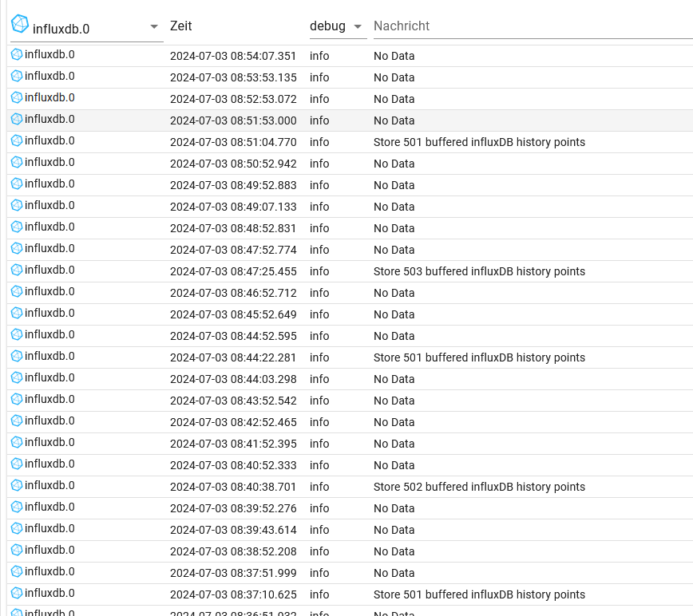The height and width of the screenshot is (616, 693).
Task: Open the debug log level dropdown
Action: (337, 26)
